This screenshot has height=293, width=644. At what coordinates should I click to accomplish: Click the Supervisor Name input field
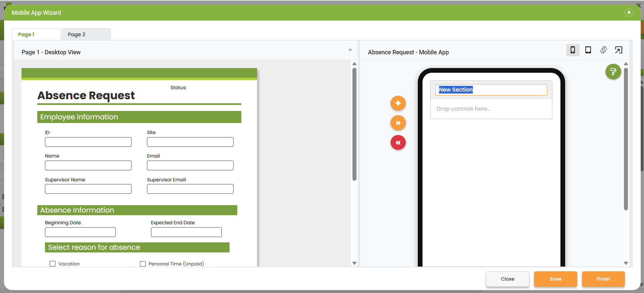click(x=88, y=189)
